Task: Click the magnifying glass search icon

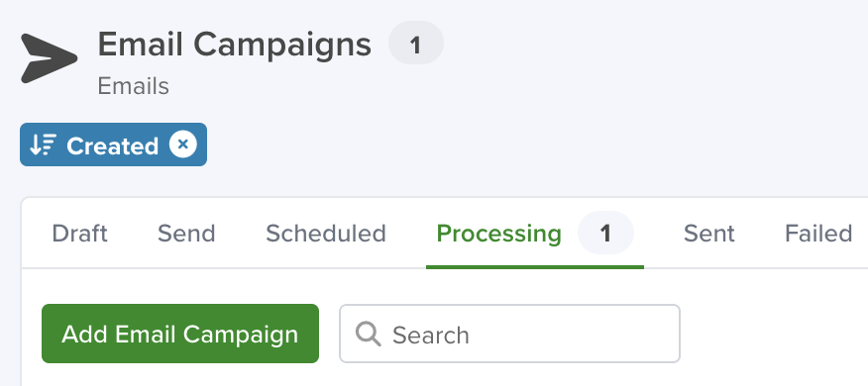Action: (369, 334)
